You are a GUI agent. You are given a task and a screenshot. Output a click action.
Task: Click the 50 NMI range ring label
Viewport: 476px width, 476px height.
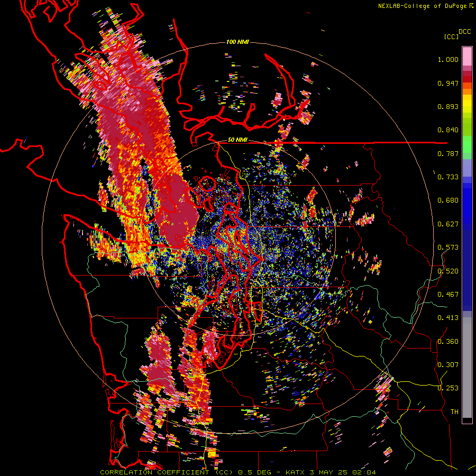coord(237,140)
